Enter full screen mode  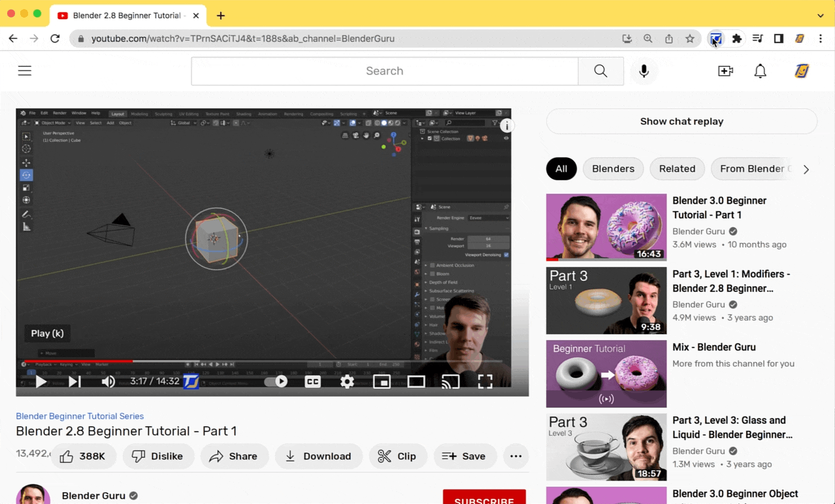pyautogui.click(x=485, y=381)
